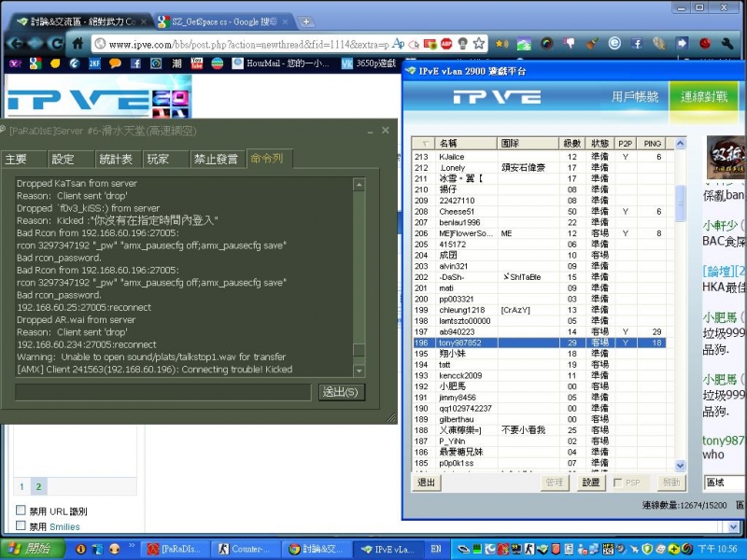Viewport: 747px width, 560px height.
Task: Toggle the PSP checkbox in IPvE
Action: tap(618, 483)
